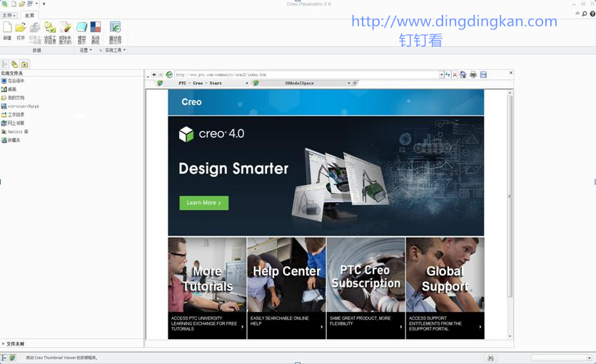The height and width of the screenshot is (364, 596).
Task: Click New file icon in quick access toolbar
Action: tap(14, 4)
